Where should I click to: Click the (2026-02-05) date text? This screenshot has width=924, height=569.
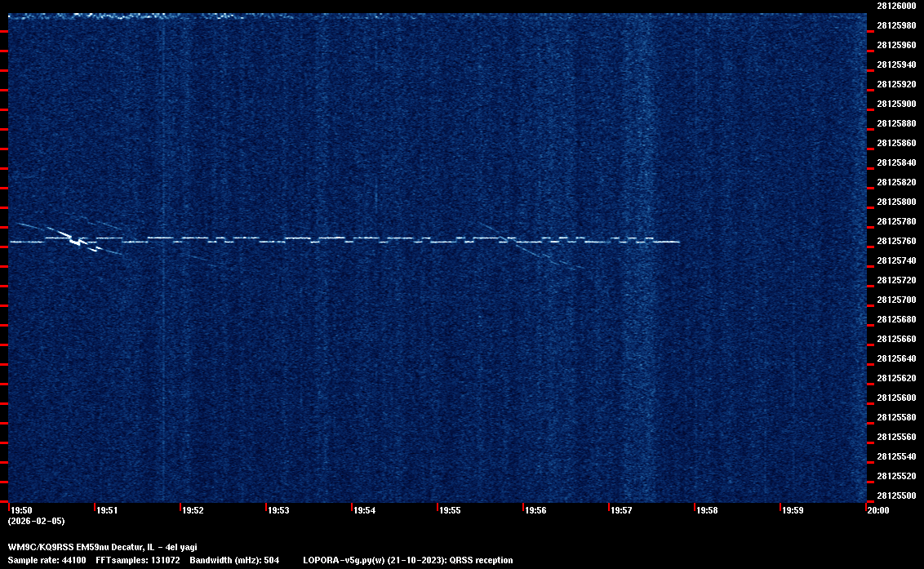(x=36, y=521)
